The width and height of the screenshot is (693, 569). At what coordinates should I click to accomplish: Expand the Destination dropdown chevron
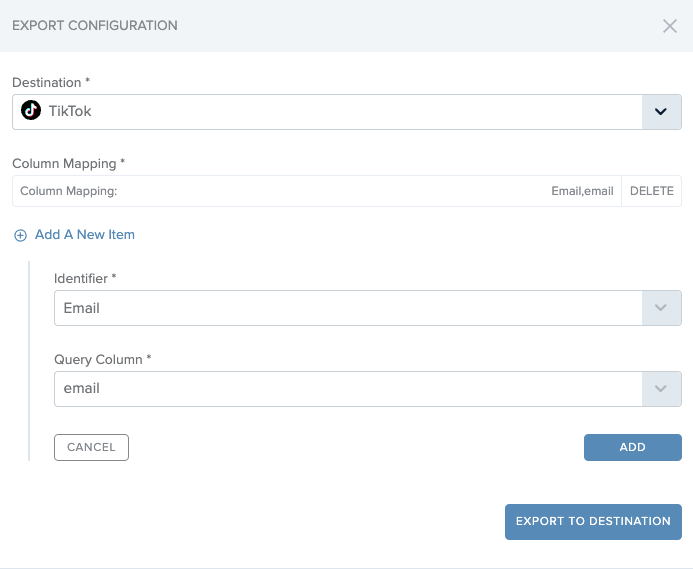point(661,112)
